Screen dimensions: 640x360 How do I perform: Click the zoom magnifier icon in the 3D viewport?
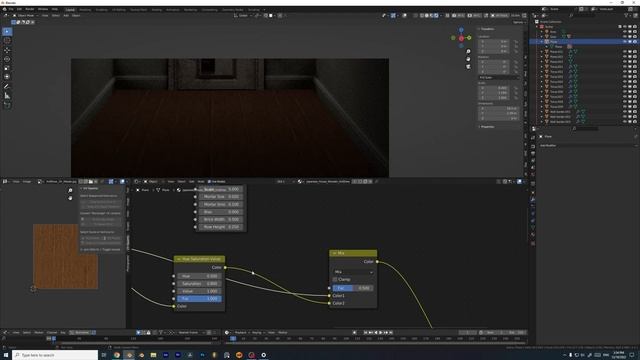tap(468, 51)
